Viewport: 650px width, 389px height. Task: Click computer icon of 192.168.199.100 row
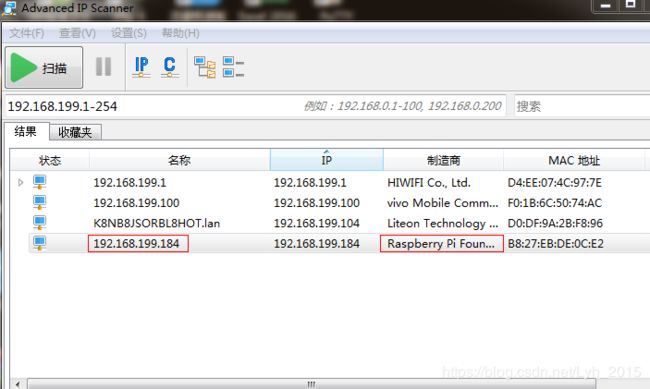coord(40,202)
